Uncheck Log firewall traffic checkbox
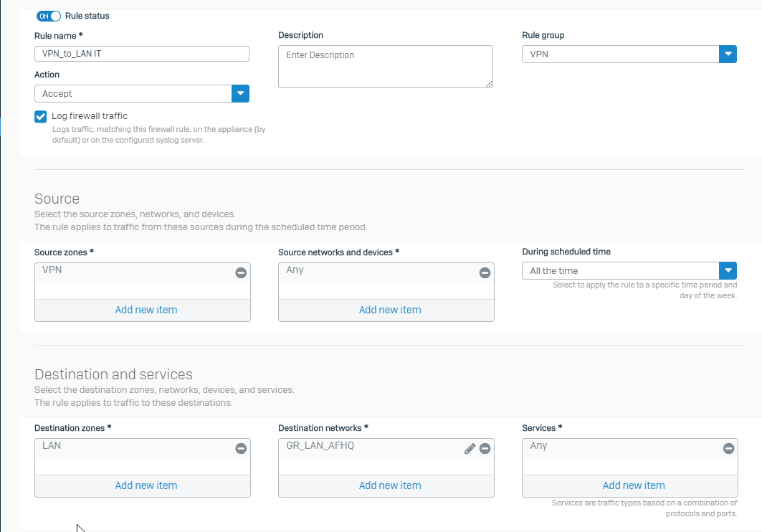 [x=40, y=117]
